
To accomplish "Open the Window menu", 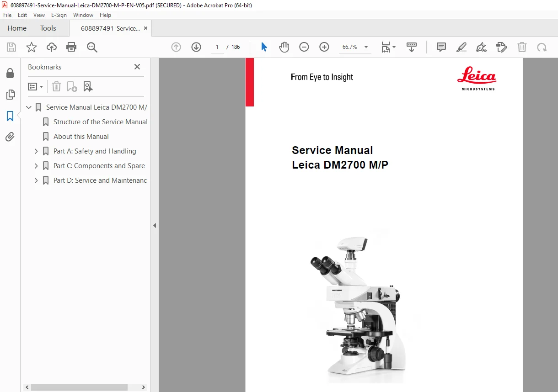I will (83, 15).
